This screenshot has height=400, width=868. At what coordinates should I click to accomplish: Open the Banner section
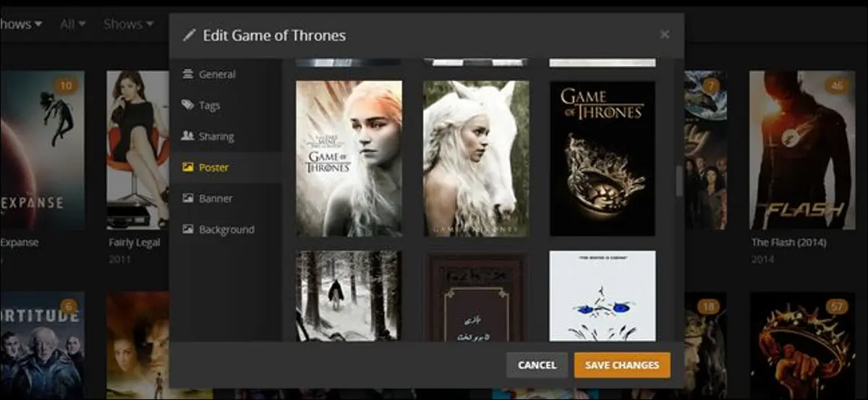pyautogui.click(x=225, y=198)
